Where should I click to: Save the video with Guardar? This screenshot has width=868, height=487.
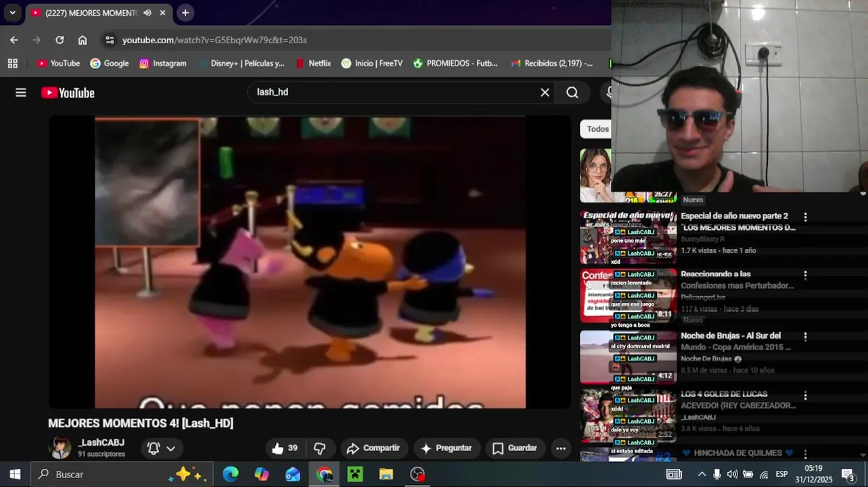tap(515, 448)
